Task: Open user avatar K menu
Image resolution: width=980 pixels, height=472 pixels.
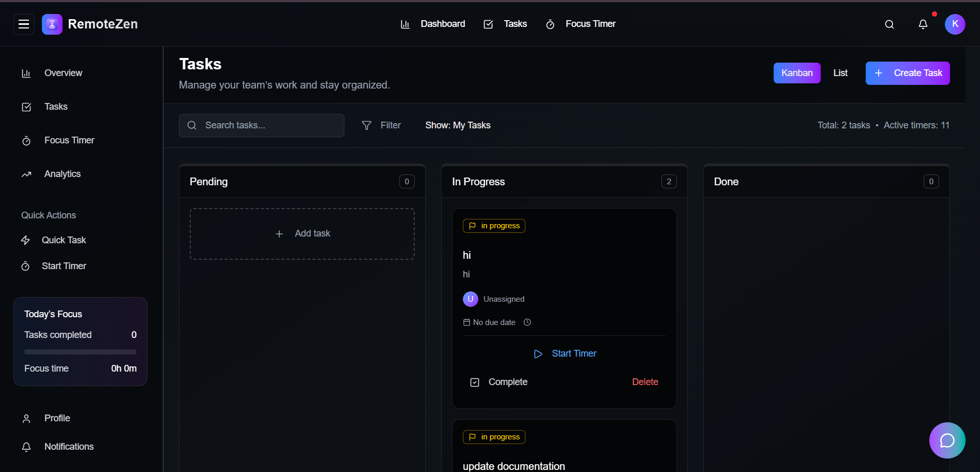Action: point(955,24)
